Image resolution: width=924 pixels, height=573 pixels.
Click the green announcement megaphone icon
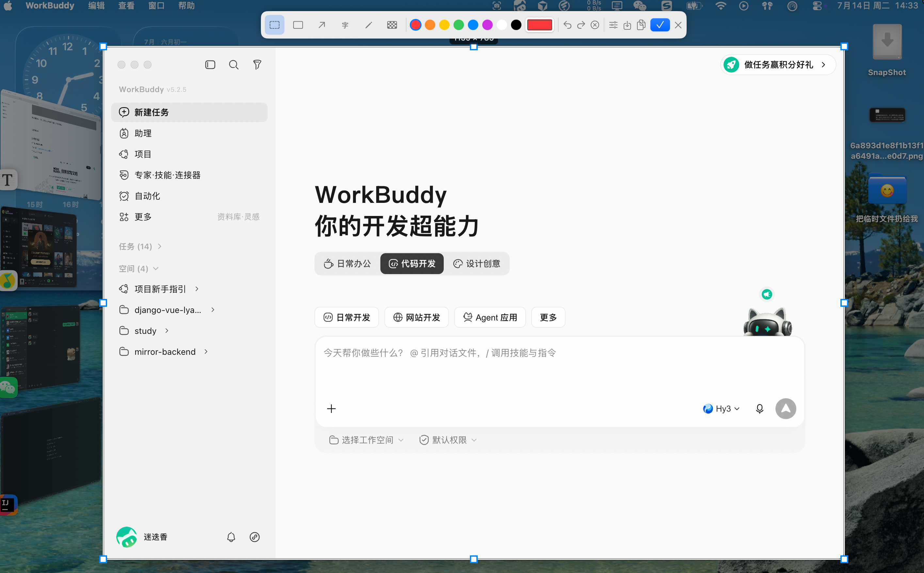(x=767, y=294)
